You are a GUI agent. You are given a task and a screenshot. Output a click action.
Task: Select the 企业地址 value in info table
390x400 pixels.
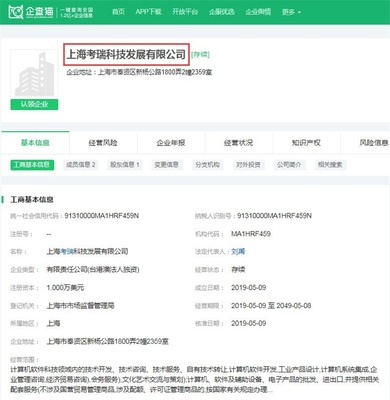(108, 342)
